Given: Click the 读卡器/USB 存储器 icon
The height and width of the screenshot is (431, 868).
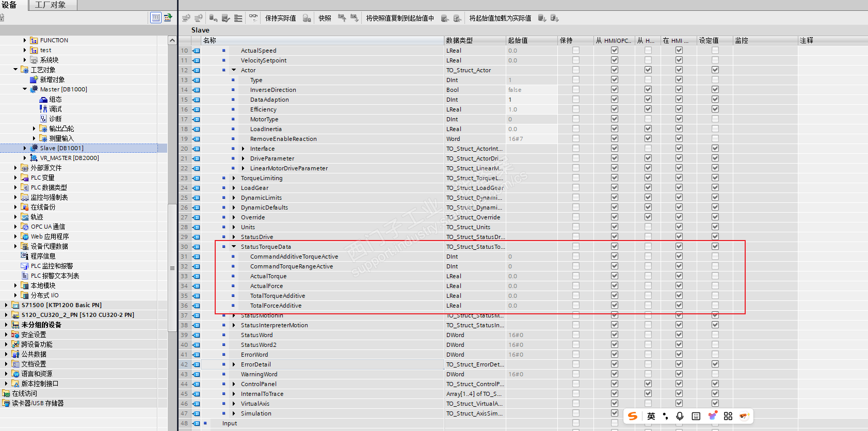Looking at the screenshot, I should coord(6,403).
